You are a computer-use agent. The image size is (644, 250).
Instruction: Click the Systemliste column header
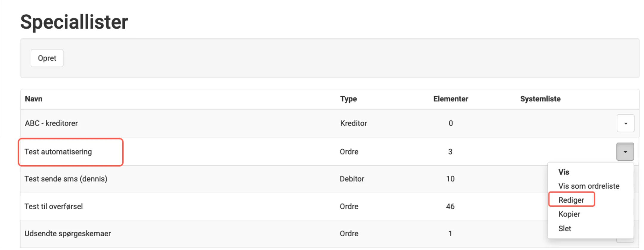[540, 99]
